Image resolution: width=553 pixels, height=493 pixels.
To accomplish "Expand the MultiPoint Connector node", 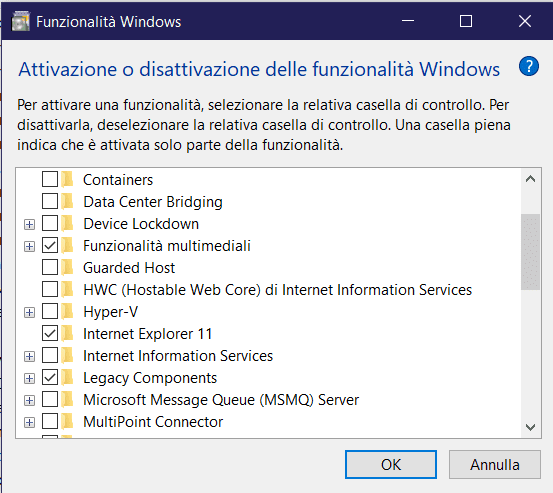I will pos(29,422).
